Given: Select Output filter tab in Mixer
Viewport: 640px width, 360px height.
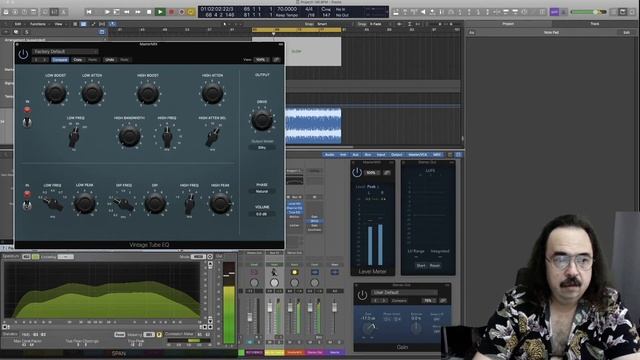Looking at the screenshot, I should pyautogui.click(x=396, y=155).
